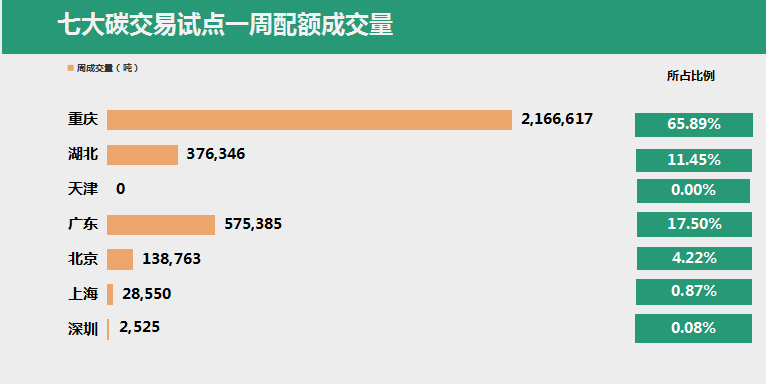767x385 pixels.
Task: Click the thin 深圳 bar
Action: 108,329
